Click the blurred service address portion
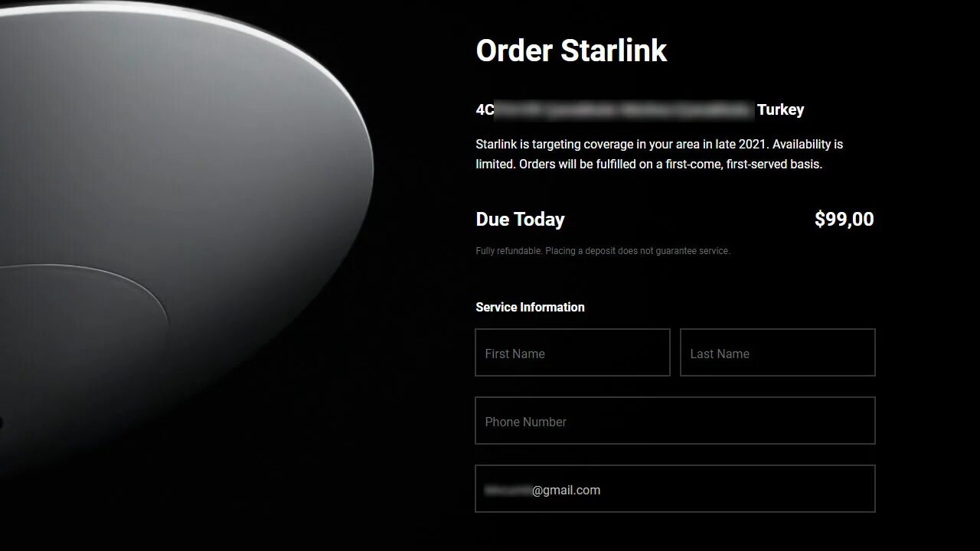This screenshot has height=551, width=980. 625,110
